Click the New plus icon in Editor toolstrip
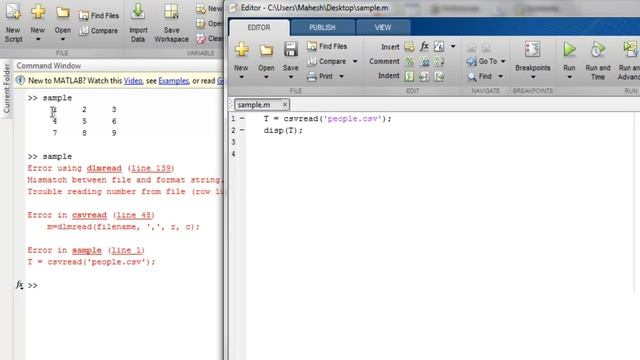 pos(241,50)
